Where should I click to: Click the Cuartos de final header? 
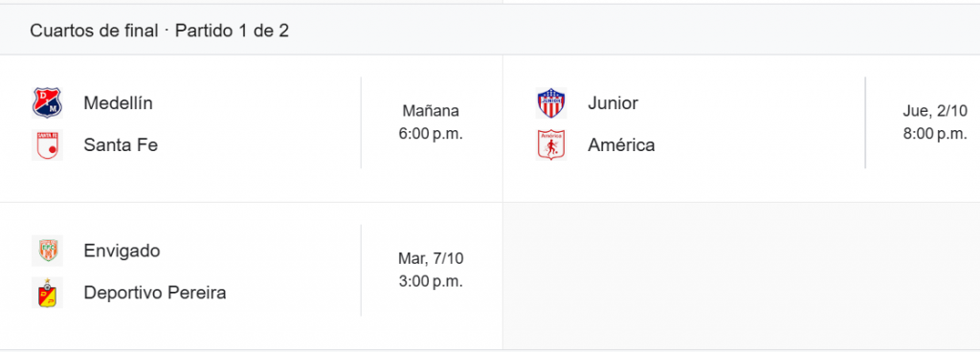click(94, 32)
